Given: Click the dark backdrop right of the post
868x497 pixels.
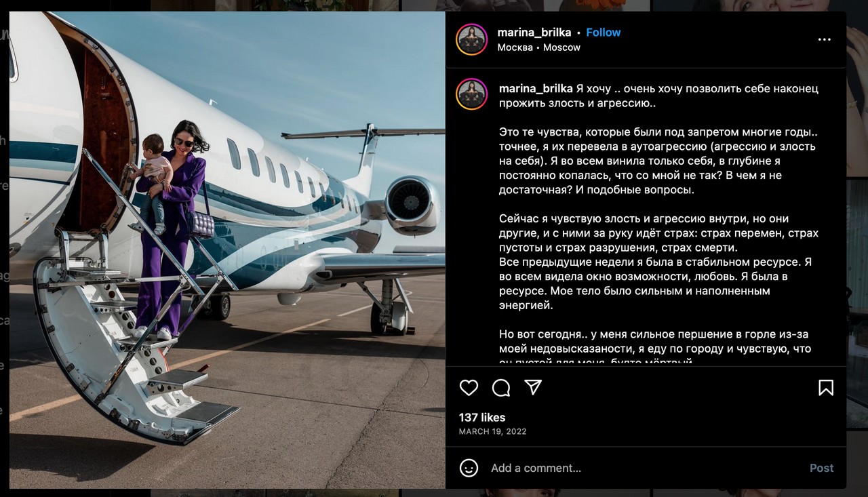Looking at the screenshot, I should (857, 271).
